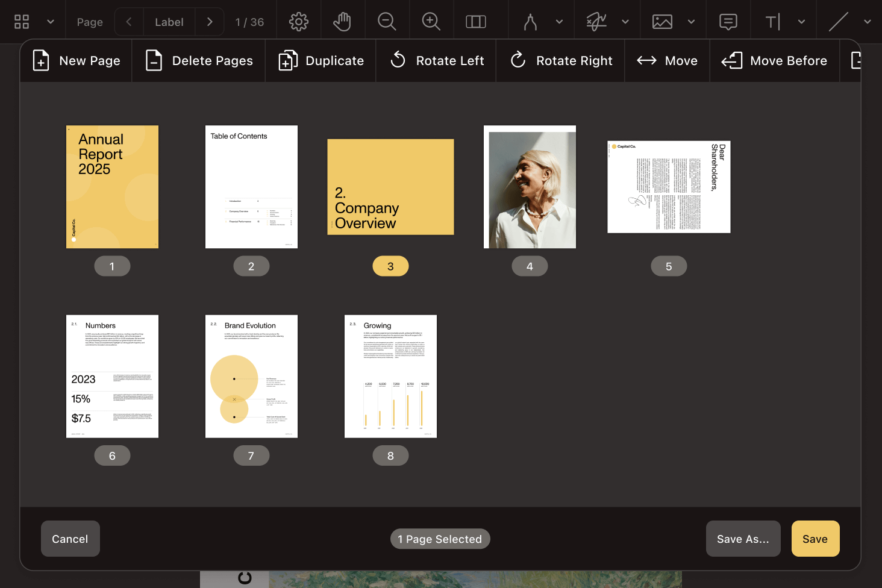Click the yellow Save button
882x588 pixels.
click(815, 539)
